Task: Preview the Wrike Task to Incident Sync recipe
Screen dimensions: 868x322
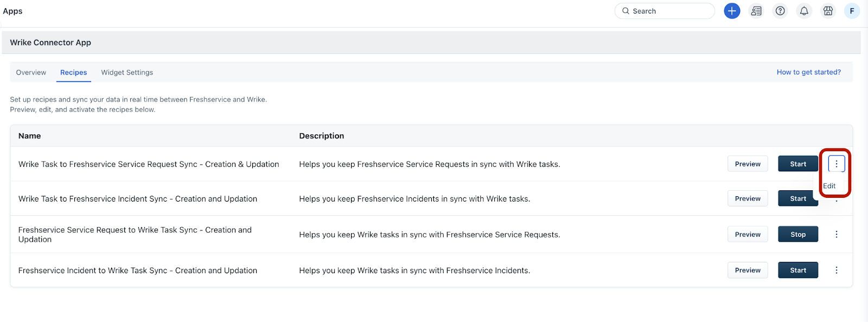Action: (x=748, y=198)
